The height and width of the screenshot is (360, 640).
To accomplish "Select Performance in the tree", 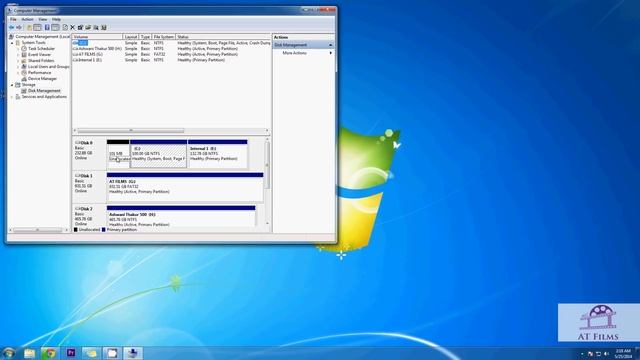I will (39, 73).
